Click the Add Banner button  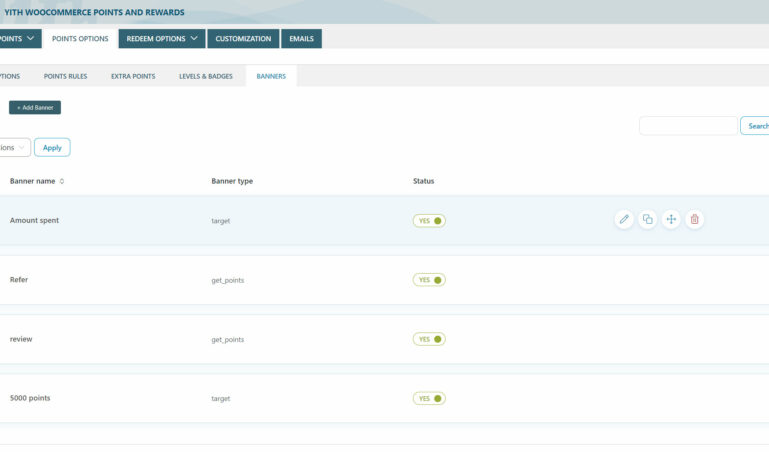35,107
